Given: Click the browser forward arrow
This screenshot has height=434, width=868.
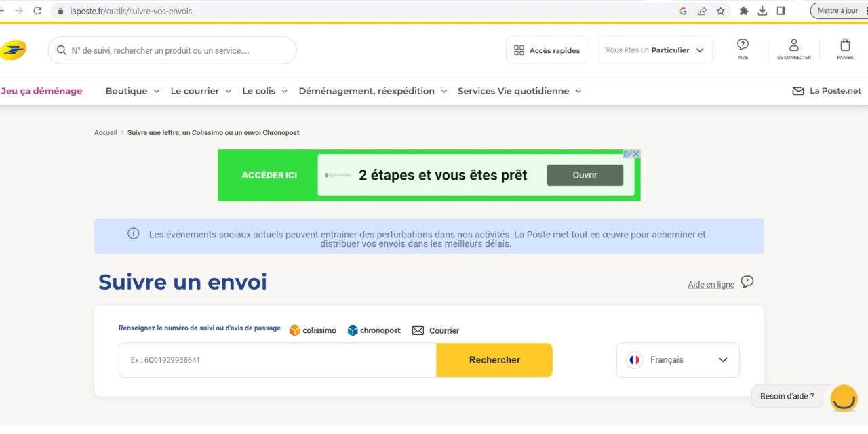Looking at the screenshot, I should [x=18, y=11].
